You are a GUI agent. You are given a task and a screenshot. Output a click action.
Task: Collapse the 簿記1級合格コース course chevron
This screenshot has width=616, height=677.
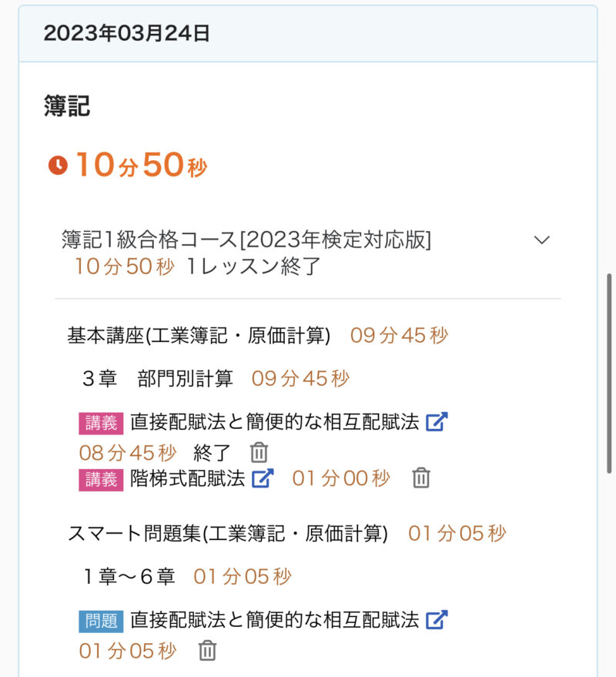tap(542, 240)
